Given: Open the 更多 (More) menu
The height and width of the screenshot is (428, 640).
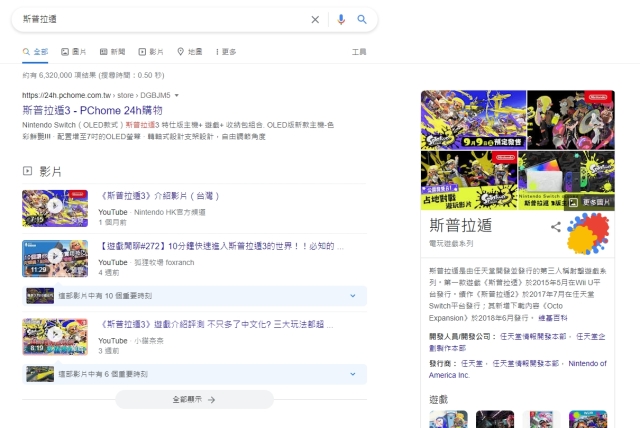Looking at the screenshot, I should 225,51.
